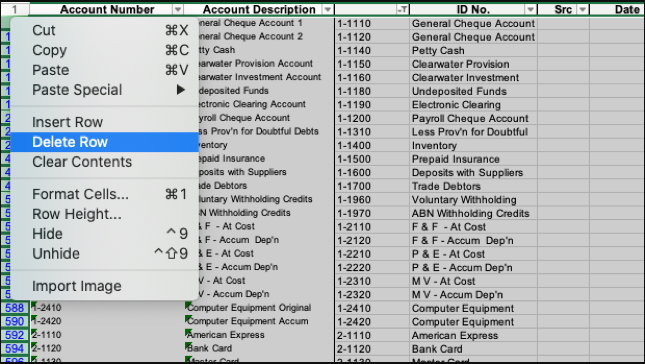Select row header 1
645x364 pixels.
15,9
